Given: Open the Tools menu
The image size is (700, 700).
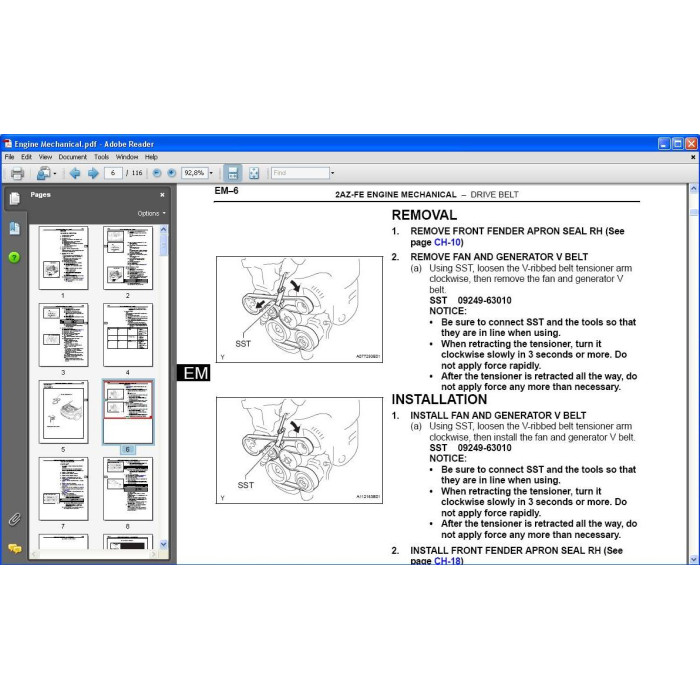Looking at the screenshot, I should pyautogui.click(x=101, y=157).
